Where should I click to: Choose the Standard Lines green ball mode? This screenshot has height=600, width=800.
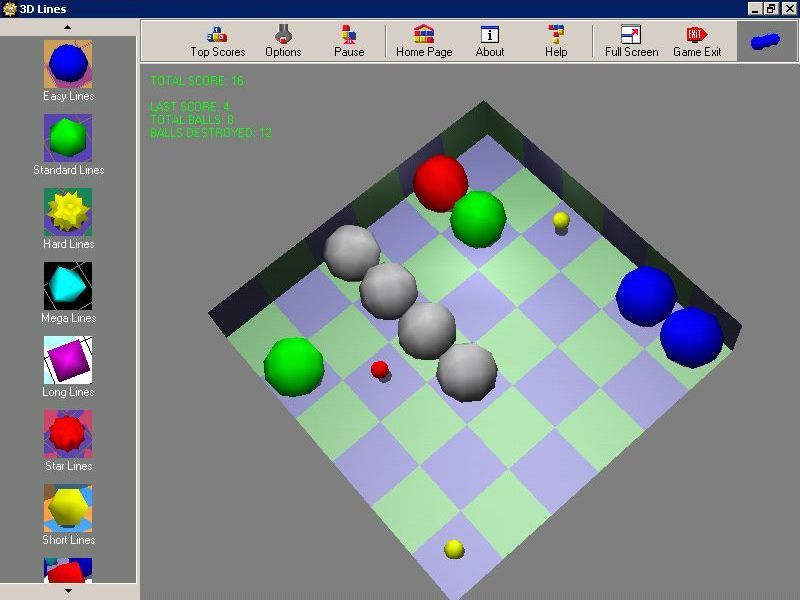pos(68,138)
